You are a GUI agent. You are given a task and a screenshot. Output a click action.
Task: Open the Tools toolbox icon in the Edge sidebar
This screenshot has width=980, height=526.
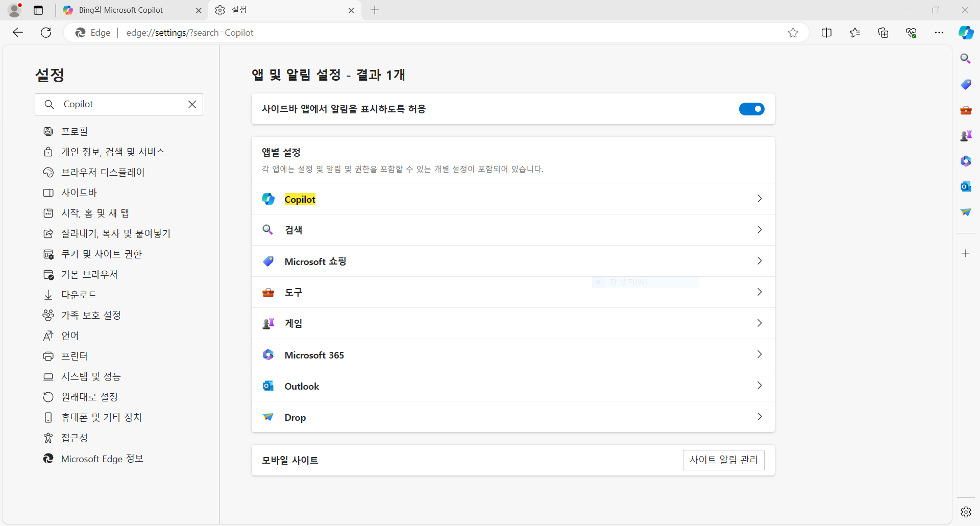click(966, 110)
